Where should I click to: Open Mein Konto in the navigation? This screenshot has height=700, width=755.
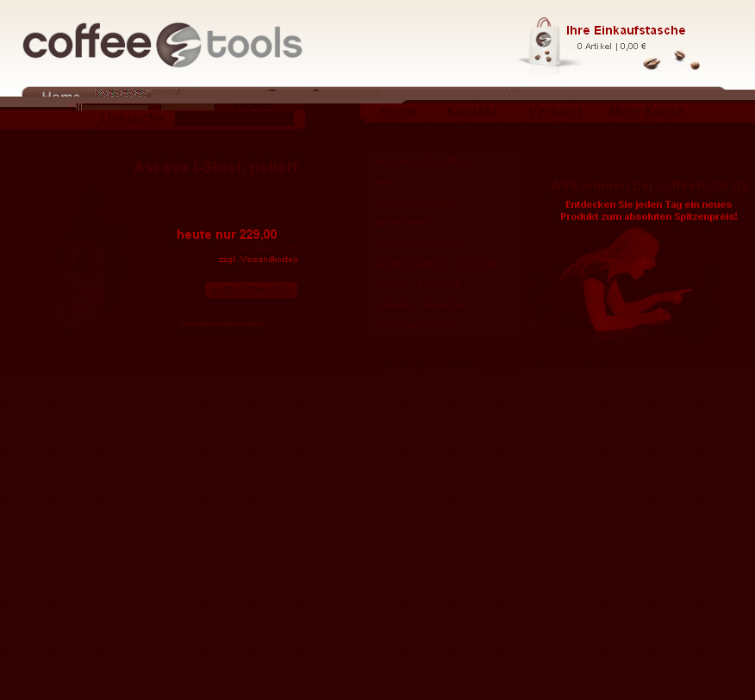tap(646, 112)
